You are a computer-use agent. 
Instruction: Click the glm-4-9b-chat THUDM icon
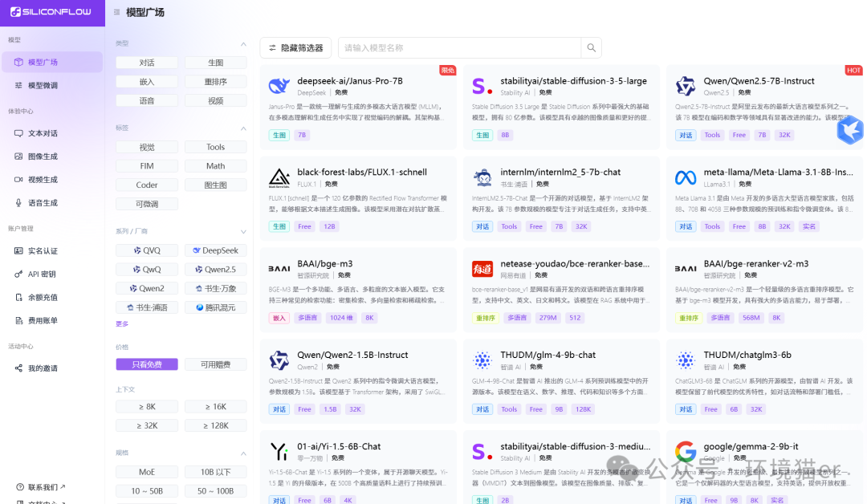[x=482, y=360]
